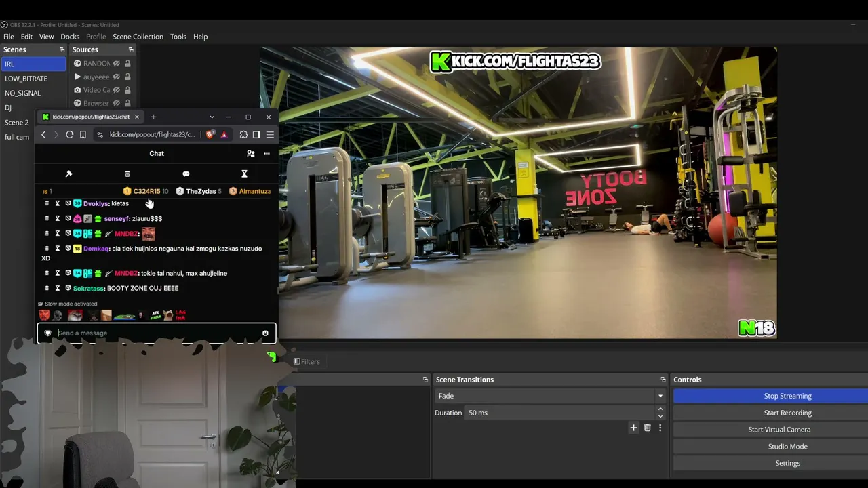This screenshot has width=868, height=488.
Task: Reload the kick chat popout page
Action: 69,135
